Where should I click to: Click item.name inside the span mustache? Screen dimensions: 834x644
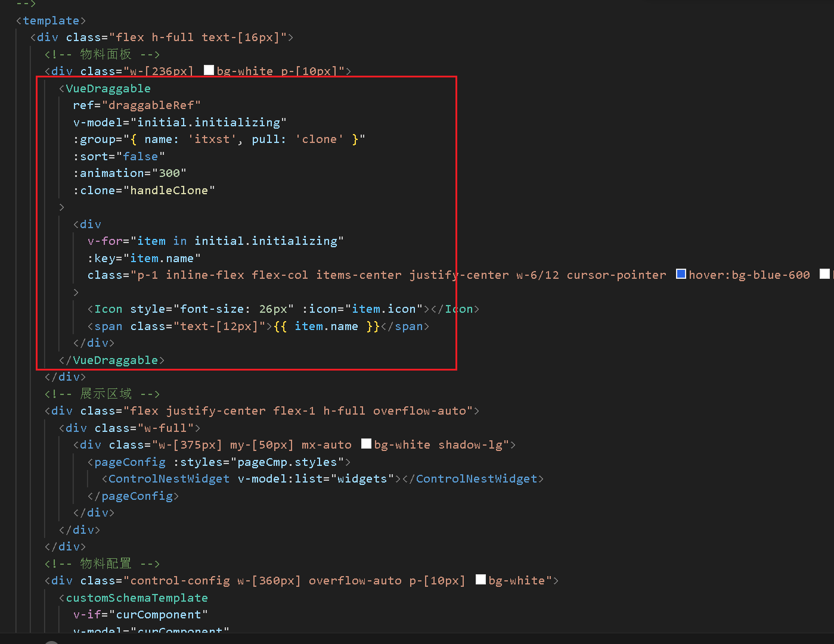(x=327, y=326)
